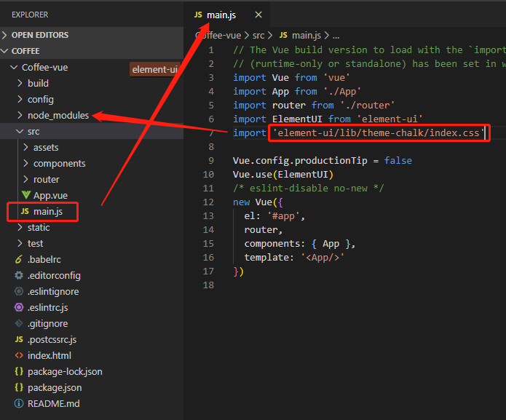Expand the node_modules folder
The image size is (506, 420).
pos(58,115)
